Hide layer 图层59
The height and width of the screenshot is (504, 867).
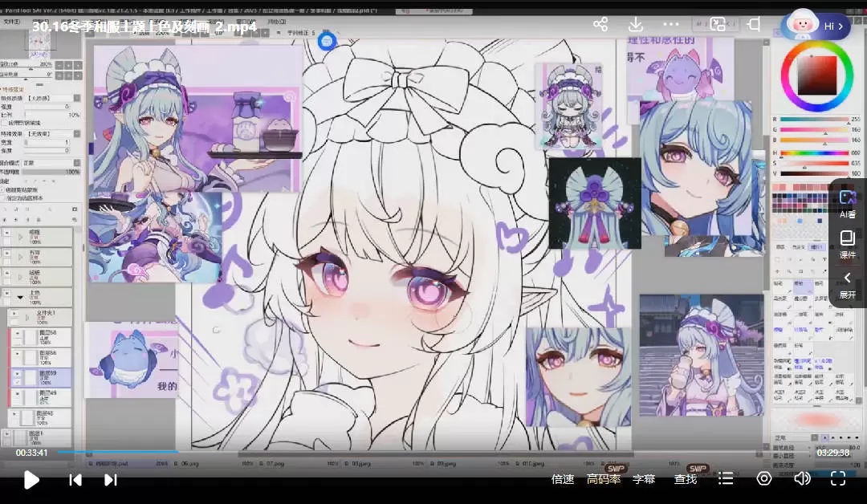pos(17,374)
